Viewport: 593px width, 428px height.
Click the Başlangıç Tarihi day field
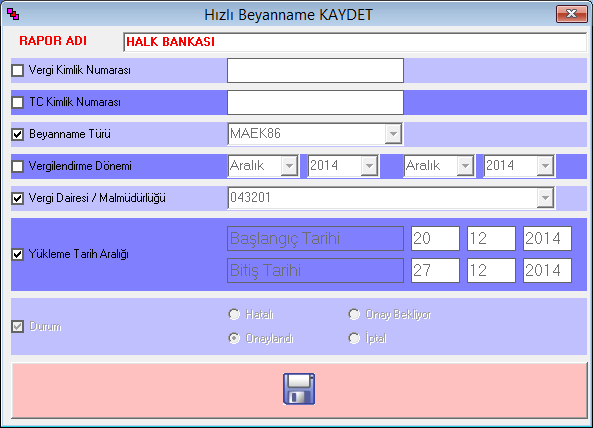(x=435, y=239)
